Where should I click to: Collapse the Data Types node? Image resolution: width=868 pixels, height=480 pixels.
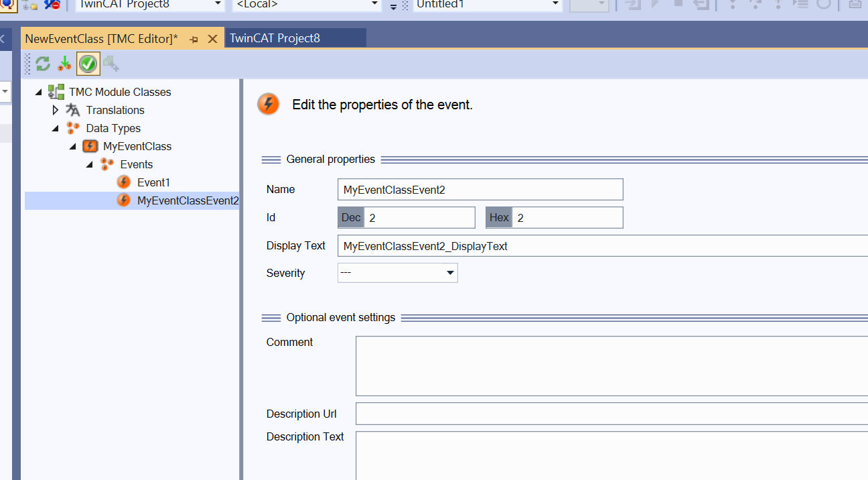(56, 128)
